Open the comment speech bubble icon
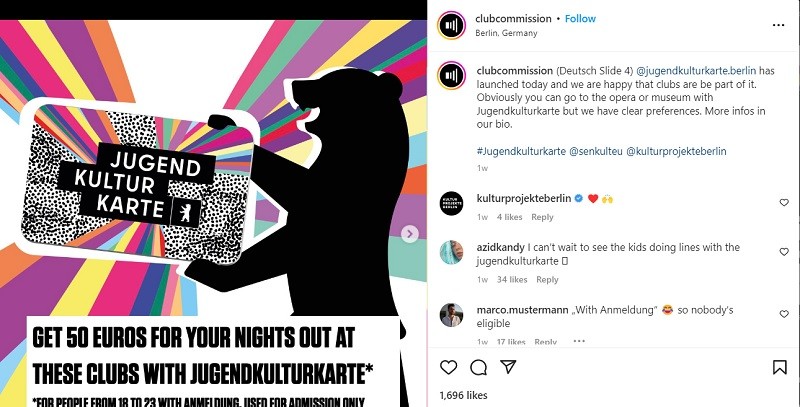The width and height of the screenshot is (800, 407). [479, 367]
